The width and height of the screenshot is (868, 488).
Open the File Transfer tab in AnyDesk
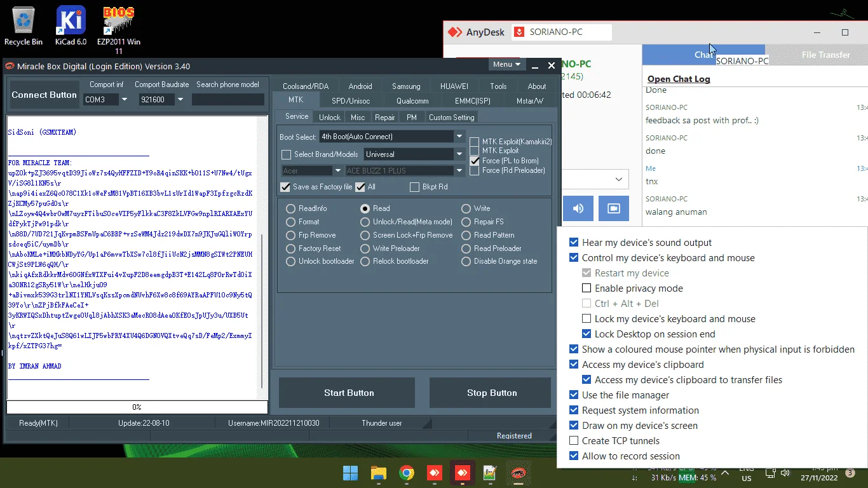(825, 55)
